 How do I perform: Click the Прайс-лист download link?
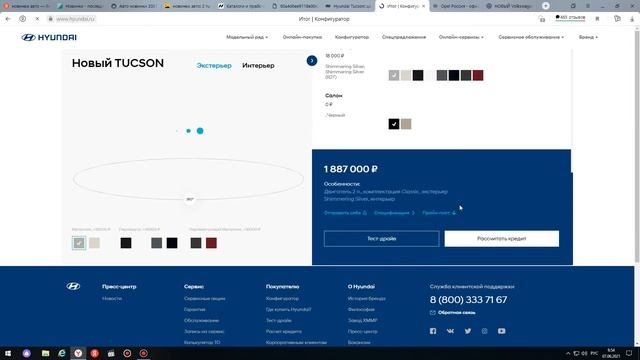click(439, 213)
